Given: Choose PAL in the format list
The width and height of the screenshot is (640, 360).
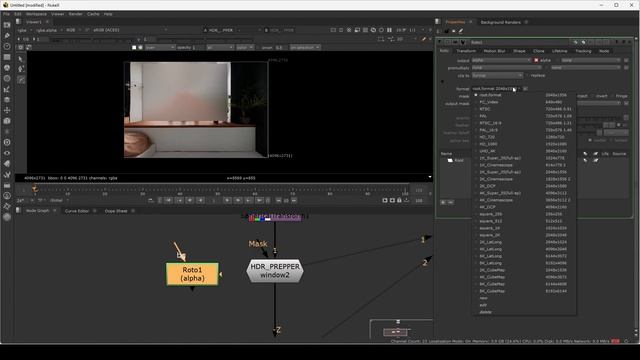Looking at the screenshot, I should pos(523,116).
